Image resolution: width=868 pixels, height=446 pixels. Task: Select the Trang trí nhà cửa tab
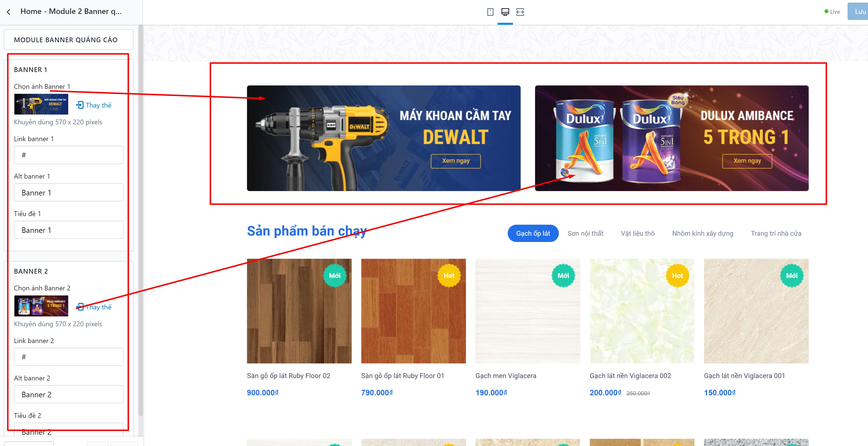(776, 234)
